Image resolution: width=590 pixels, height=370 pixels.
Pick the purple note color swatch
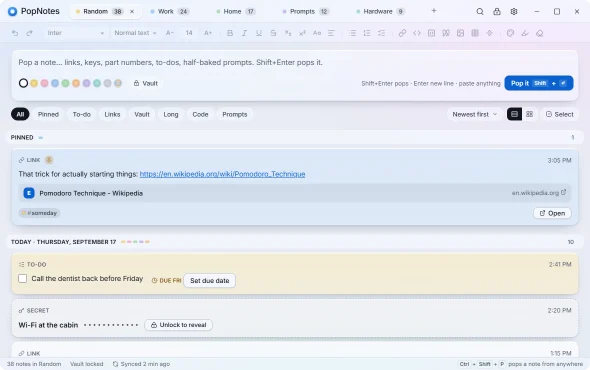(87, 83)
